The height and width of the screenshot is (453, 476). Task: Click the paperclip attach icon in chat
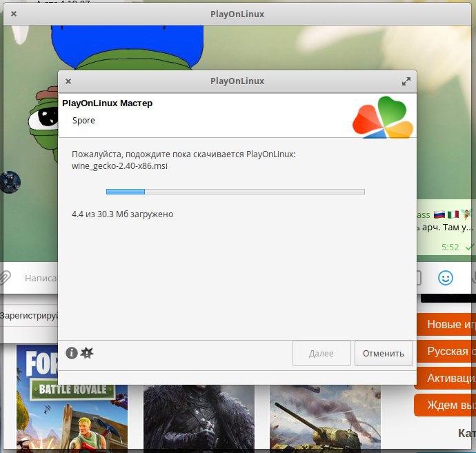click(x=5, y=278)
